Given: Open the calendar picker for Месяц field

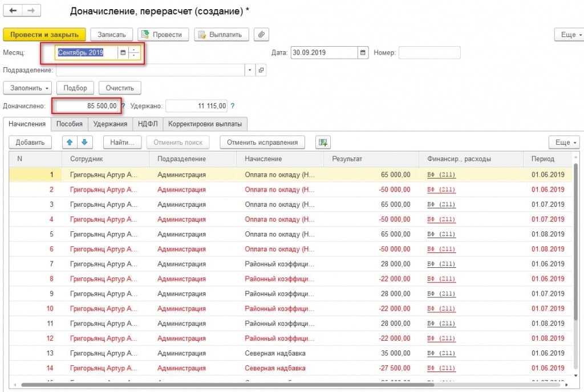Looking at the screenshot, I should 123,53.
